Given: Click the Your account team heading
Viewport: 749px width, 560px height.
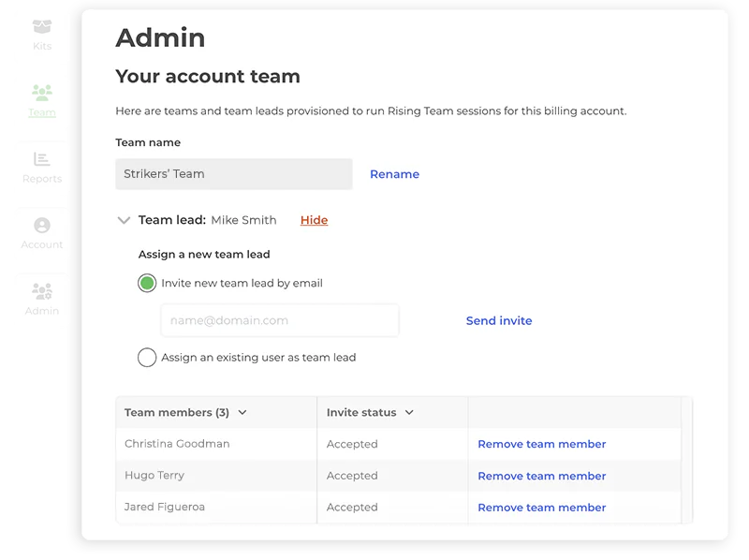Looking at the screenshot, I should coord(208,77).
